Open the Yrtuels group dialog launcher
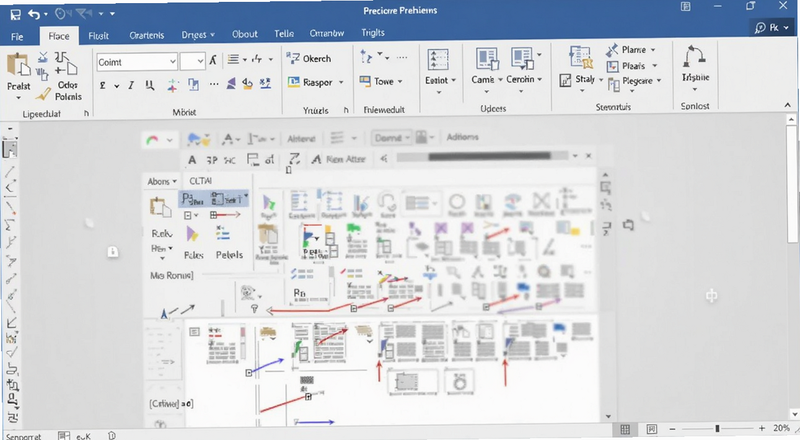Viewport: 800px width, 440px height. pos(346,110)
